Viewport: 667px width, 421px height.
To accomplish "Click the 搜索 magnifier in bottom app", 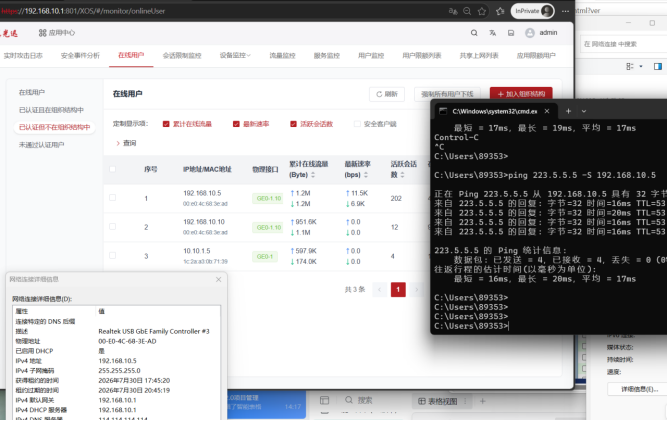I will [x=349, y=400].
